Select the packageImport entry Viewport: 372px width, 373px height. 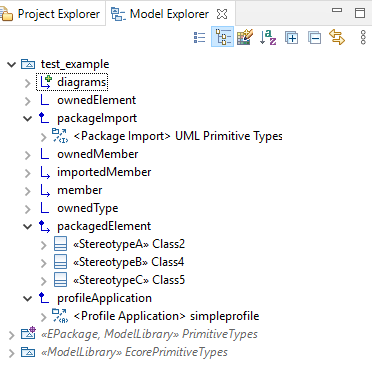(x=97, y=118)
